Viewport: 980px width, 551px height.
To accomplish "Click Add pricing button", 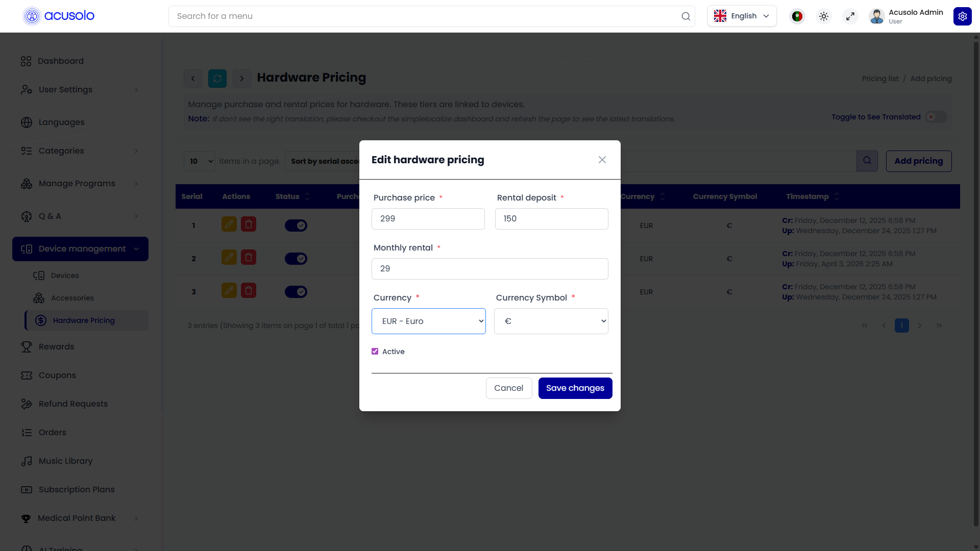I will pyautogui.click(x=919, y=161).
